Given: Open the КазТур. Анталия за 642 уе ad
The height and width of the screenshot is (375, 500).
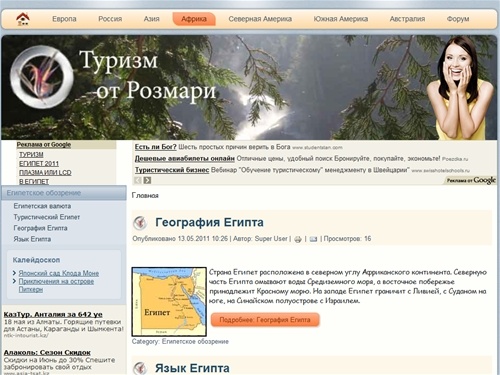Looking at the screenshot, I should pos(53,314).
